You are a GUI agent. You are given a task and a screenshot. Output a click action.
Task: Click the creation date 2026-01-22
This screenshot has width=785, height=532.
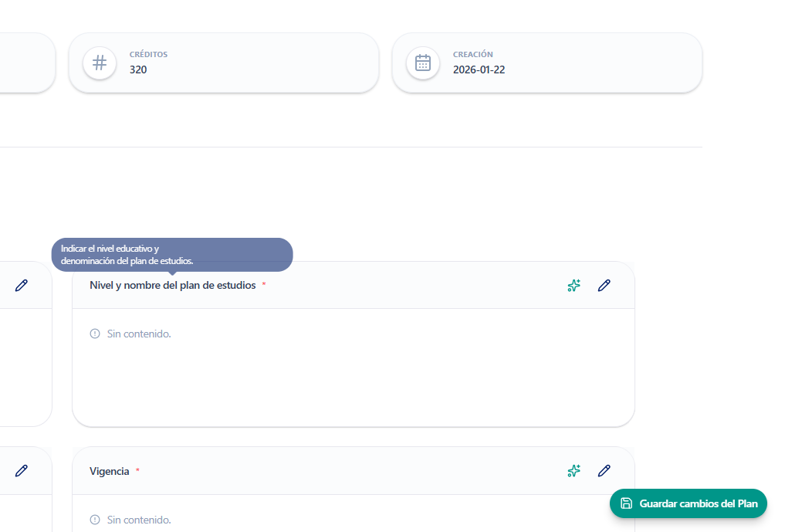pyautogui.click(x=479, y=69)
